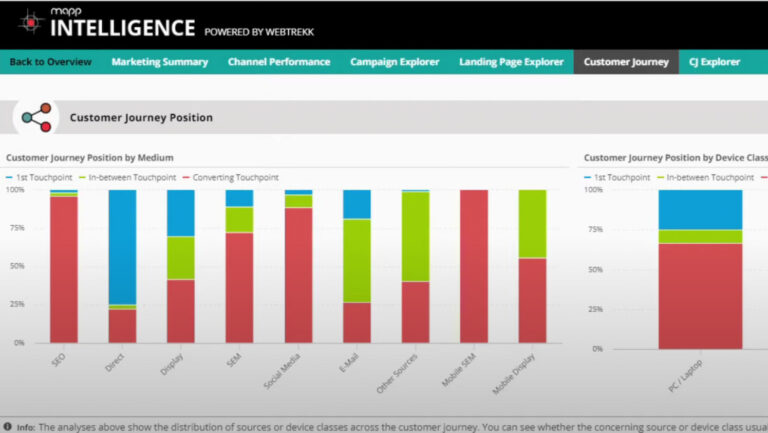Click the Info icon at the bottom
Screen dimensions: 768x433
pyautogui.click(x=8, y=426)
